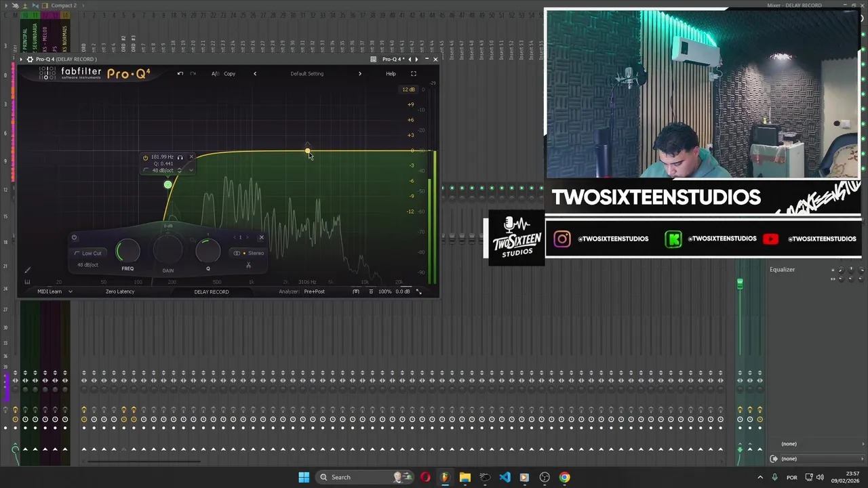Viewport: 868px width, 488px height.
Task: Open the plugin picker grid icon
Action: point(373,59)
